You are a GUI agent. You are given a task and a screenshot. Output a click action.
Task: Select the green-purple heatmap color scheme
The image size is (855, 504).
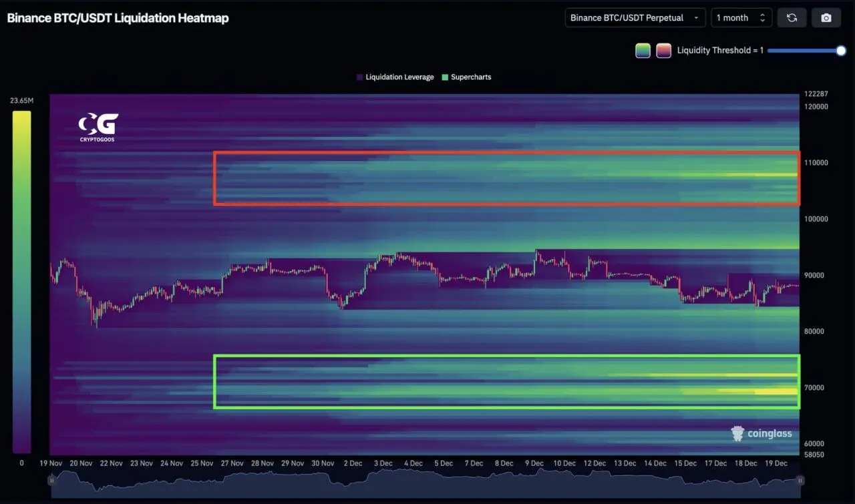pos(643,51)
